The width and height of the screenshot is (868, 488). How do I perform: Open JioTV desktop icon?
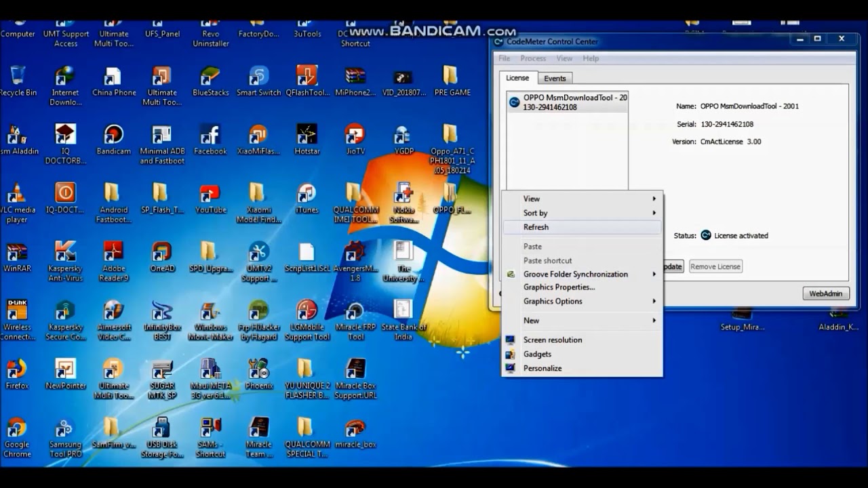[355, 140]
